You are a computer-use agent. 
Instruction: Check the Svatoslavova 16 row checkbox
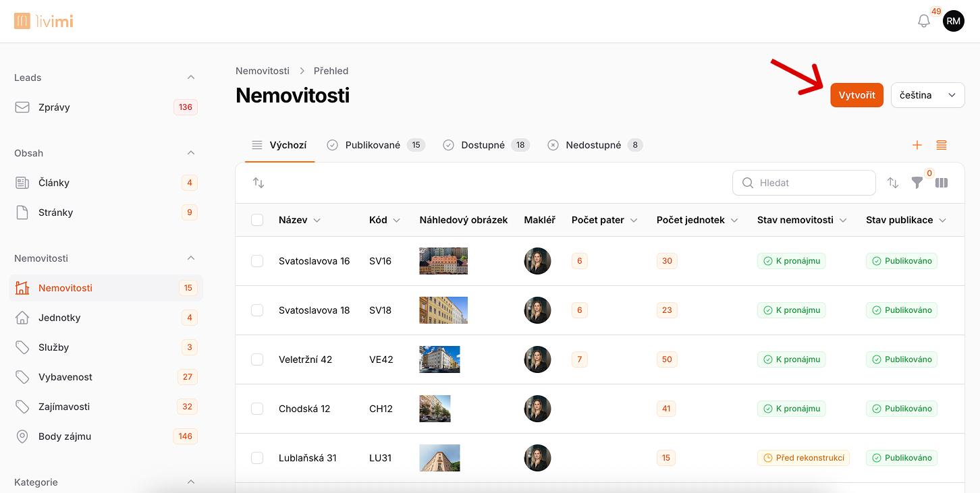point(257,261)
